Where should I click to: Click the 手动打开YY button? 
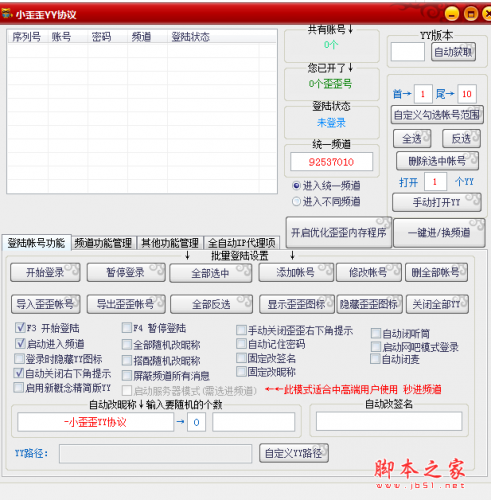[x=437, y=202]
